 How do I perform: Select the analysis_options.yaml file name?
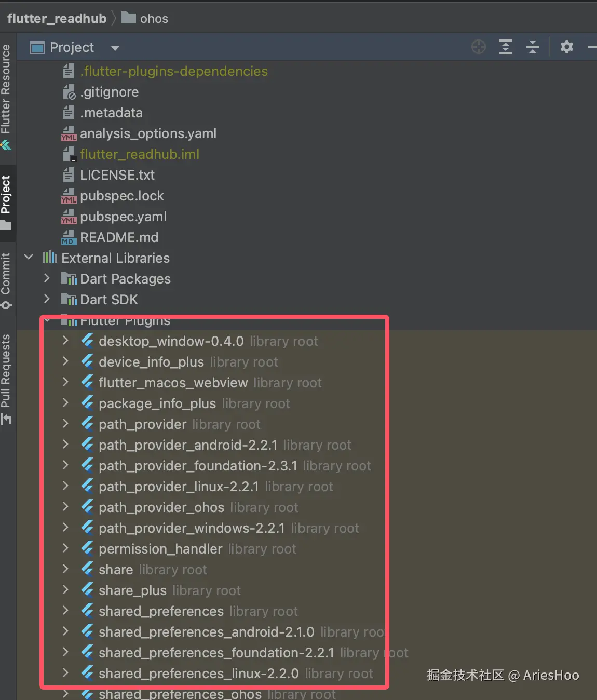[x=148, y=133]
